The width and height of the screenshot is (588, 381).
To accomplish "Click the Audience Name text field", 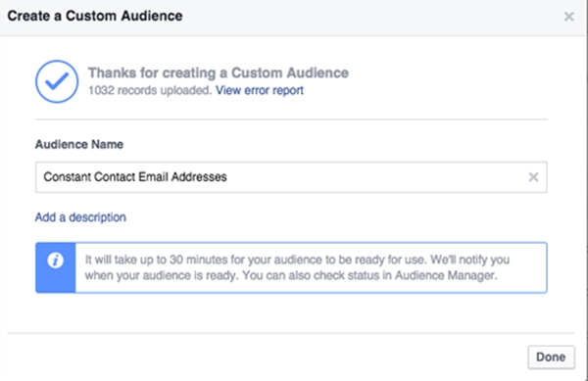I will [291, 177].
